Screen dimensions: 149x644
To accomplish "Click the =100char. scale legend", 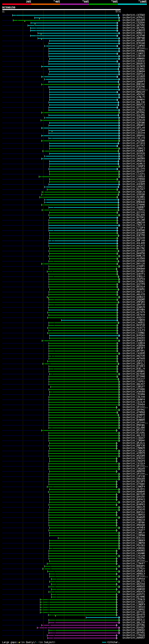I will tap(111, 642).
